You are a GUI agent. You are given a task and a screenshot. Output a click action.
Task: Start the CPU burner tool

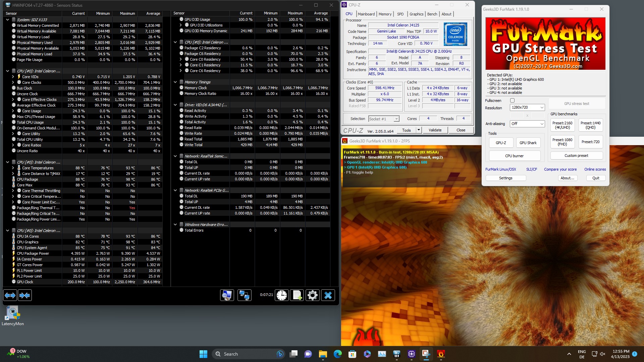(x=514, y=156)
